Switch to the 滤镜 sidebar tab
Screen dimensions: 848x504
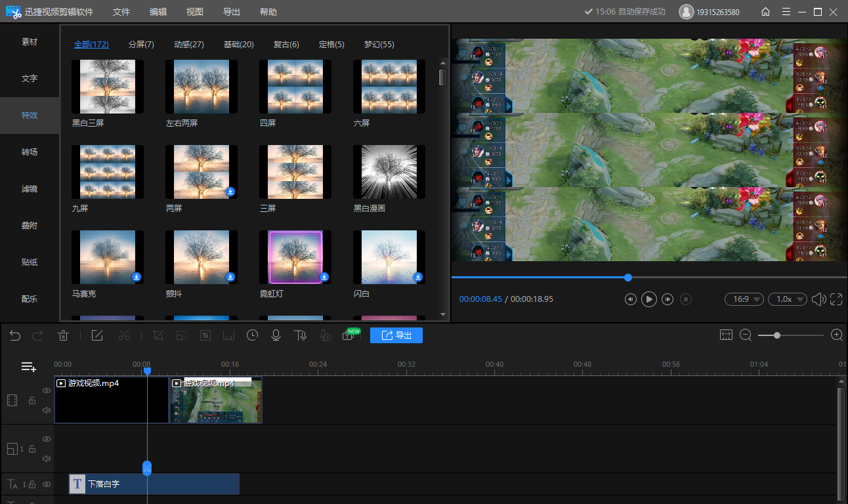click(30, 189)
